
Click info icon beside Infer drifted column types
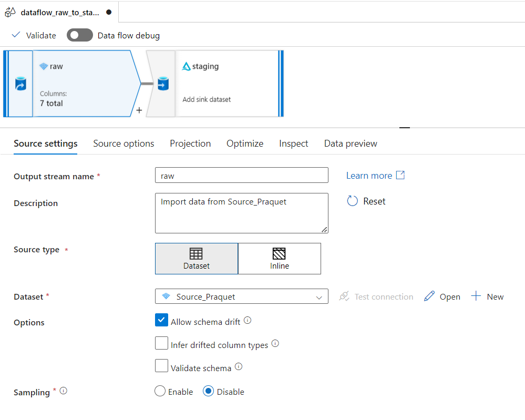275,344
